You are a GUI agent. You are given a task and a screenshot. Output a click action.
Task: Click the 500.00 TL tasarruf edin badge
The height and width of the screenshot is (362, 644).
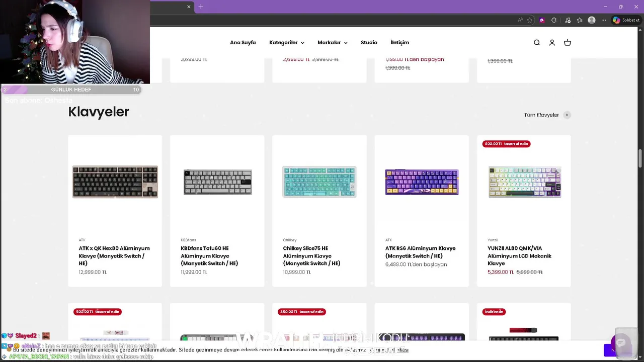[x=98, y=312]
